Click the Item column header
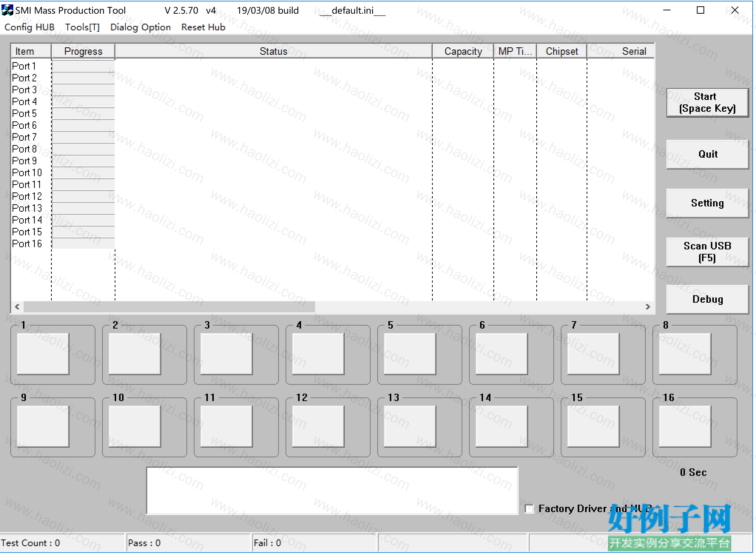 click(31, 51)
